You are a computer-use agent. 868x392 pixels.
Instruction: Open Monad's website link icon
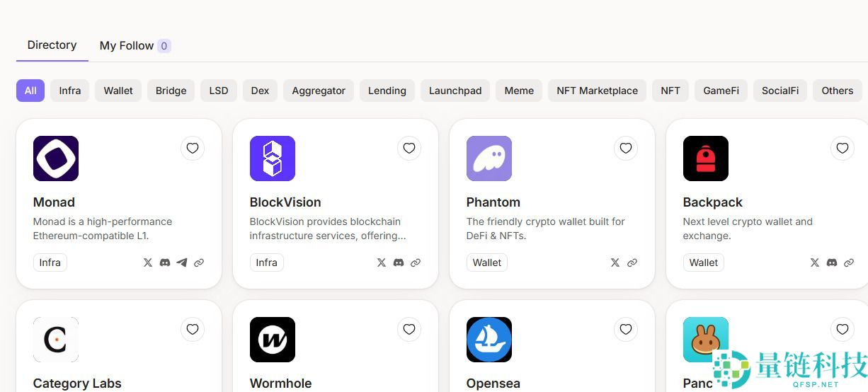(199, 263)
